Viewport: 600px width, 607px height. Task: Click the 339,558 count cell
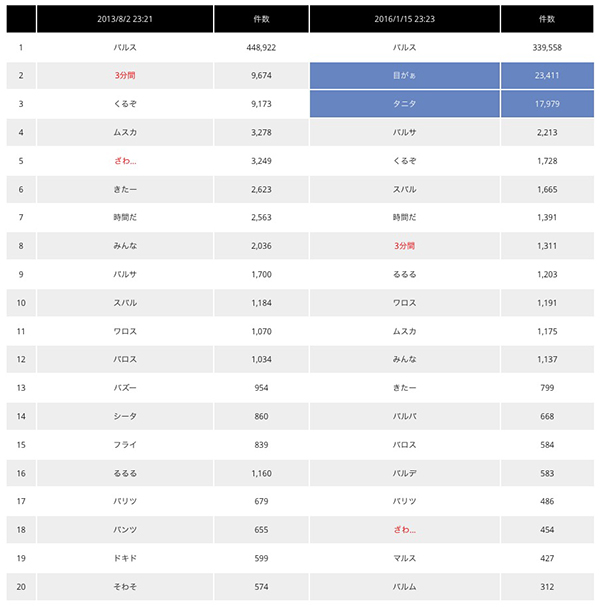547,47
